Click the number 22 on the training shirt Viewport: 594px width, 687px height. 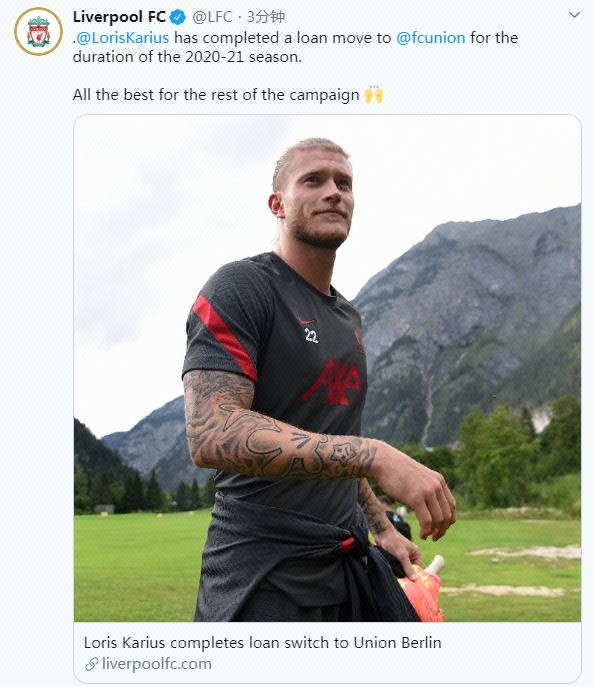click(x=311, y=336)
